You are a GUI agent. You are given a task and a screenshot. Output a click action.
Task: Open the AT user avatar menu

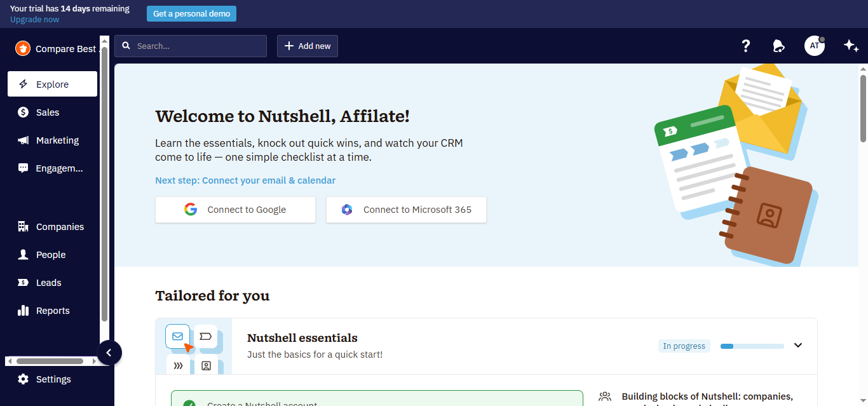click(815, 46)
